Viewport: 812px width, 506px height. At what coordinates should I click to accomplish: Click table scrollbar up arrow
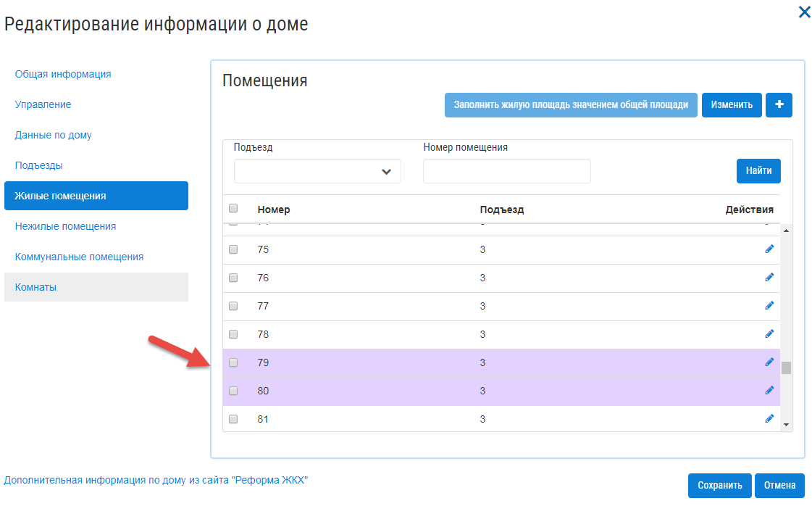(786, 231)
